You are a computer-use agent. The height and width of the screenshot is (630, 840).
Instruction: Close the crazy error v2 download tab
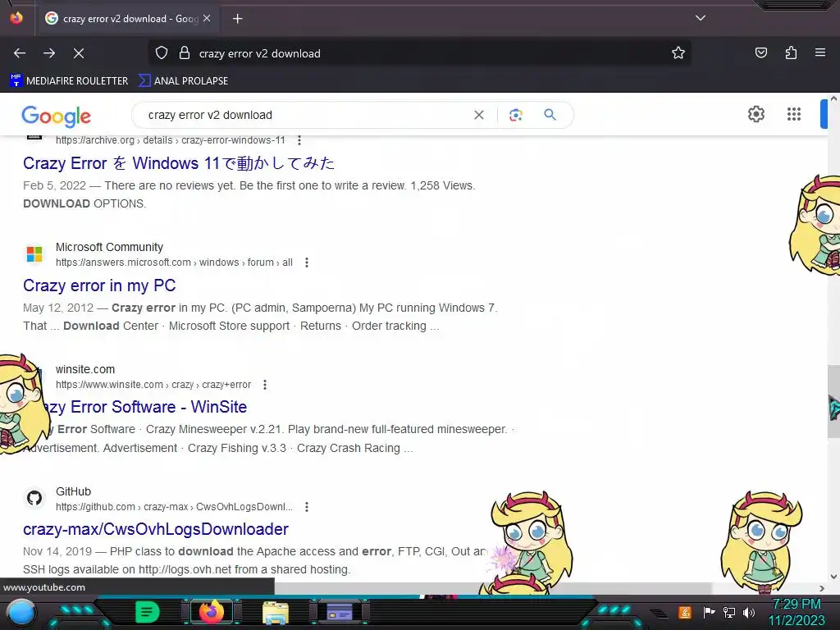tap(207, 19)
